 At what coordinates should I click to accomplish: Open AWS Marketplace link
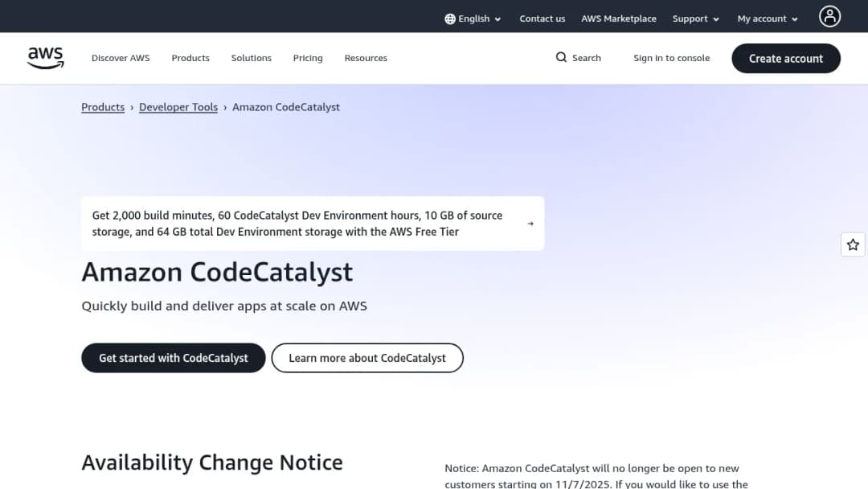pyautogui.click(x=618, y=18)
